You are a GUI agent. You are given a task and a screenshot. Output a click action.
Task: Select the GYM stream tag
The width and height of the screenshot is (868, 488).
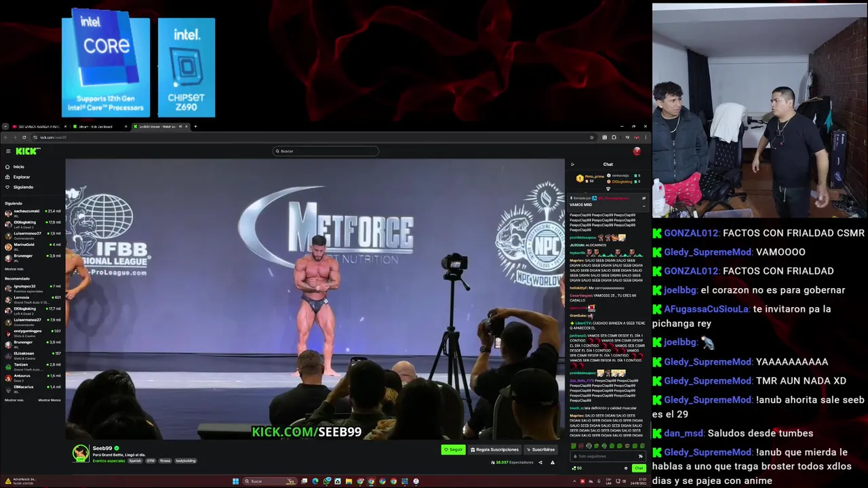(x=151, y=461)
